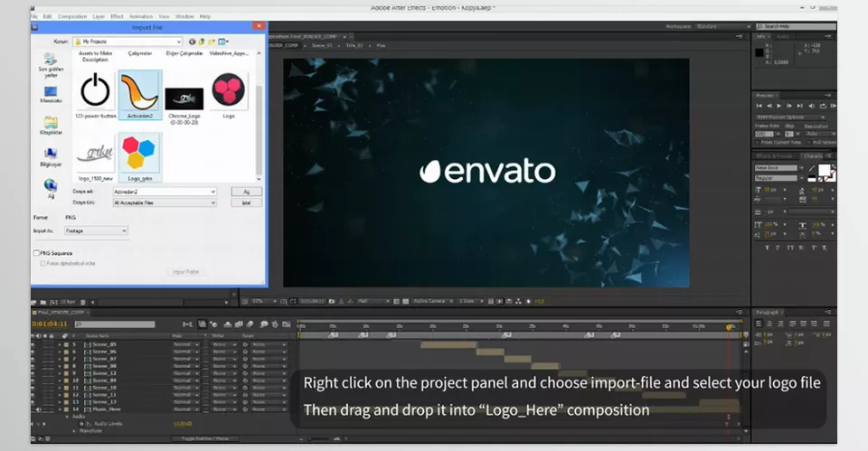Open the Layer menu
Image resolution: width=868 pixels, height=451 pixels.
99,16
